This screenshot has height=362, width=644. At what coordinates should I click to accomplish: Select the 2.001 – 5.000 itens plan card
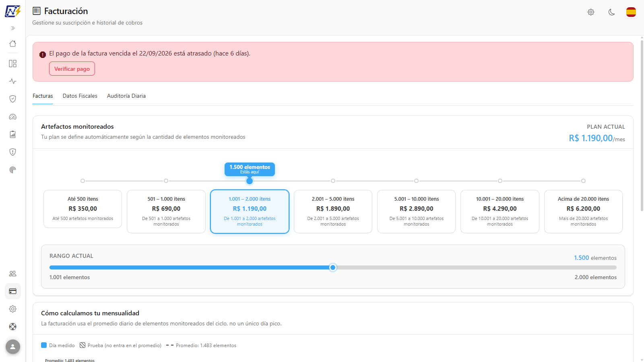(x=333, y=212)
